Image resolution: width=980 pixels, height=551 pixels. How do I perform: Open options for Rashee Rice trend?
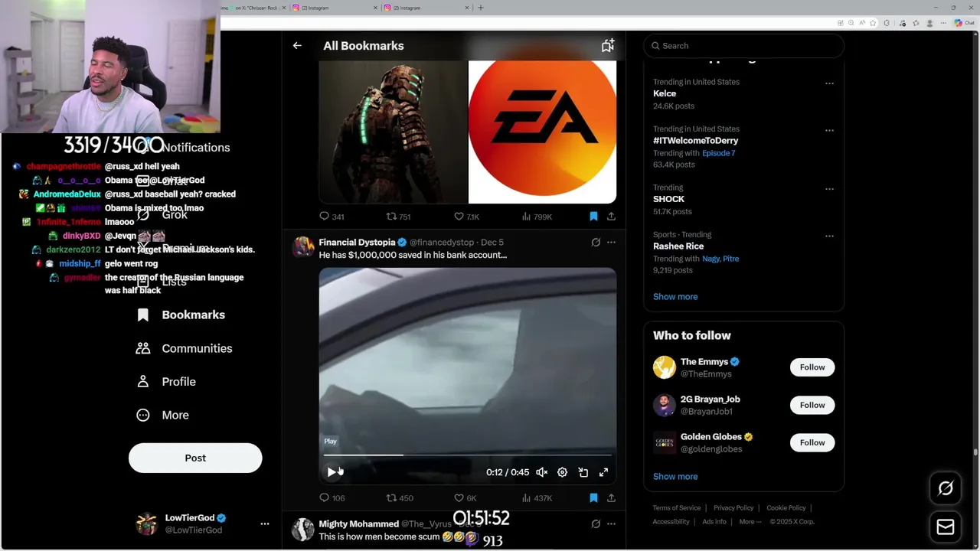(829, 236)
